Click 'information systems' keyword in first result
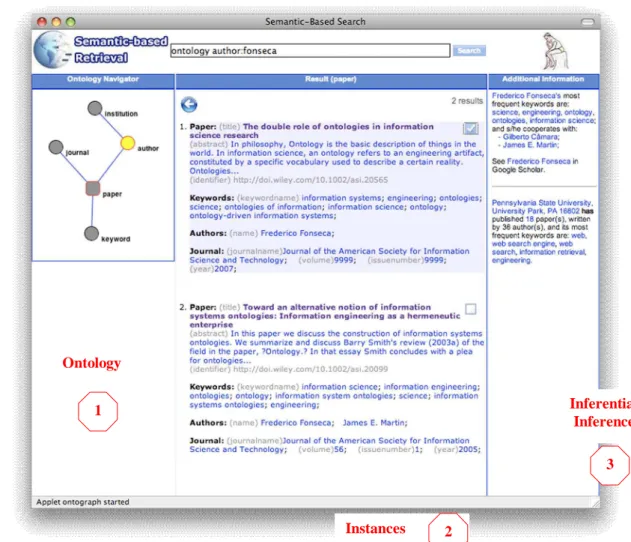 (341, 198)
